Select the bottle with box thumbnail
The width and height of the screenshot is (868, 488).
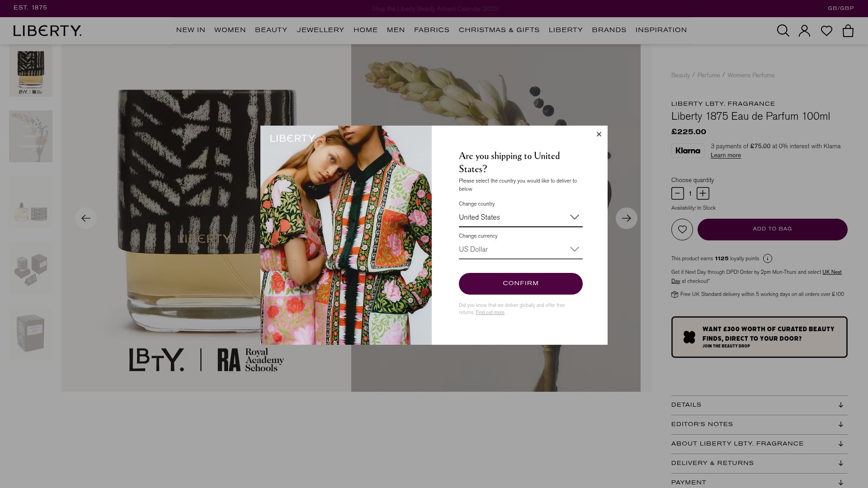pyautogui.click(x=31, y=202)
